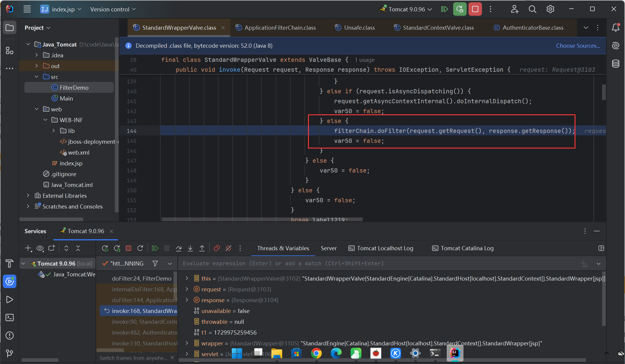Click View Breakpoints red circles icon
625x364 pixels.
[217, 248]
